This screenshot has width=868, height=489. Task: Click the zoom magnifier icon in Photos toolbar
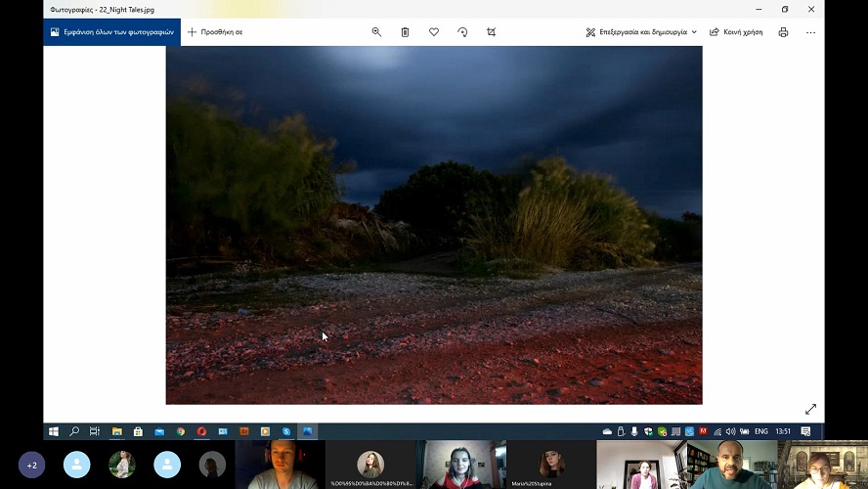tap(376, 32)
